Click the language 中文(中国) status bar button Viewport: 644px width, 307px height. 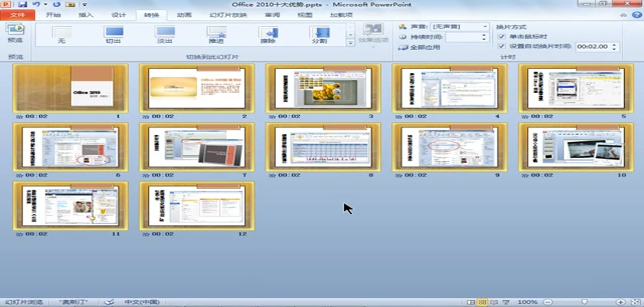[142, 302]
